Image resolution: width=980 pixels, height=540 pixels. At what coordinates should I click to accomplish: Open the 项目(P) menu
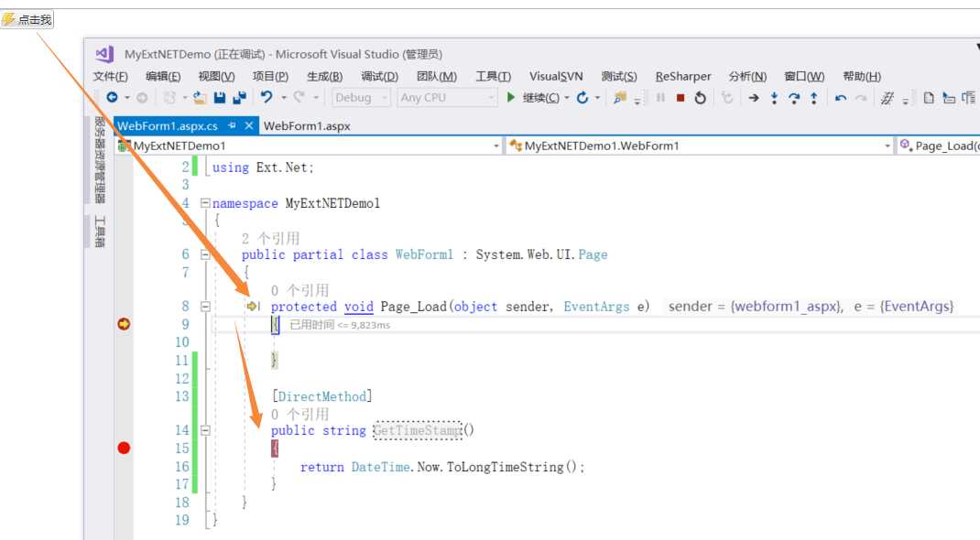coord(270,76)
